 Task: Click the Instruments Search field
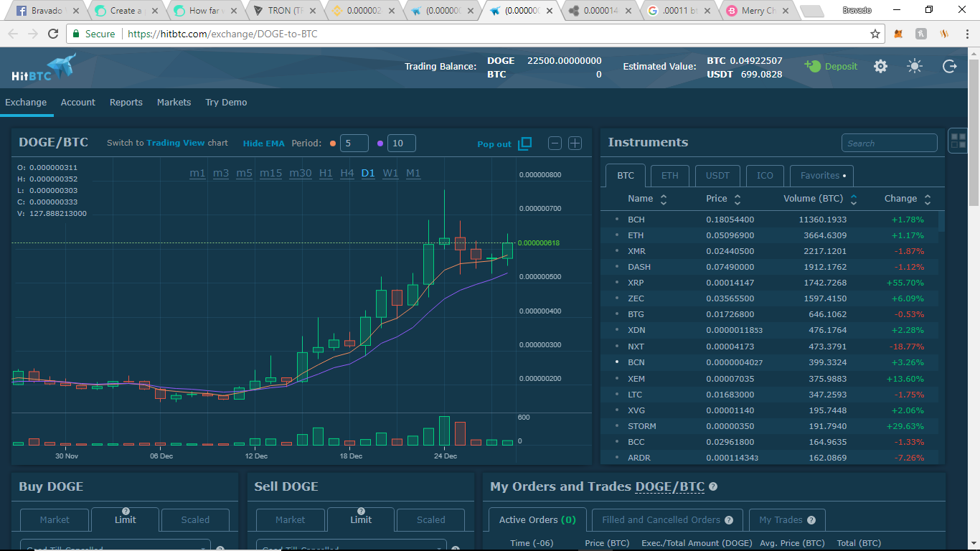coord(889,143)
